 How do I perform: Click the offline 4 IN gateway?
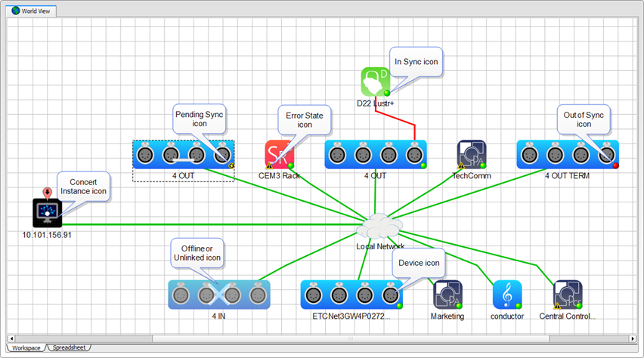(218, 295)
